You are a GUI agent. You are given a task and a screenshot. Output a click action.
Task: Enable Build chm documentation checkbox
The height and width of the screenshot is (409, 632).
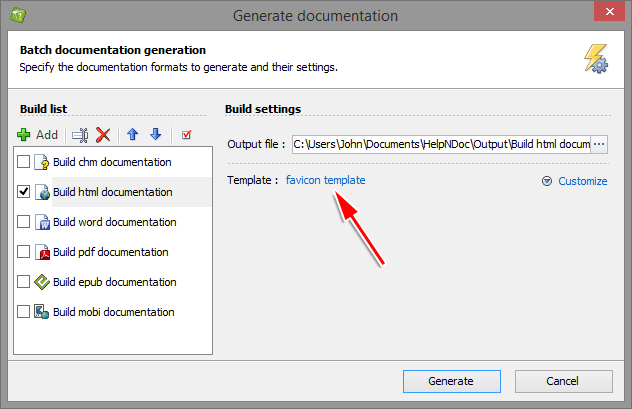[x=23, y=162]
